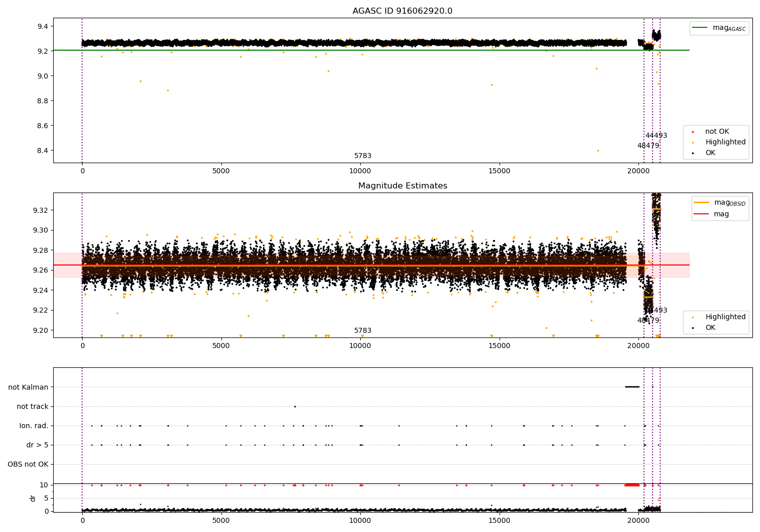The image size is (760, 532).
Task: Select 'OK' legend entry in top plot
Action: (x=710, y=153)
